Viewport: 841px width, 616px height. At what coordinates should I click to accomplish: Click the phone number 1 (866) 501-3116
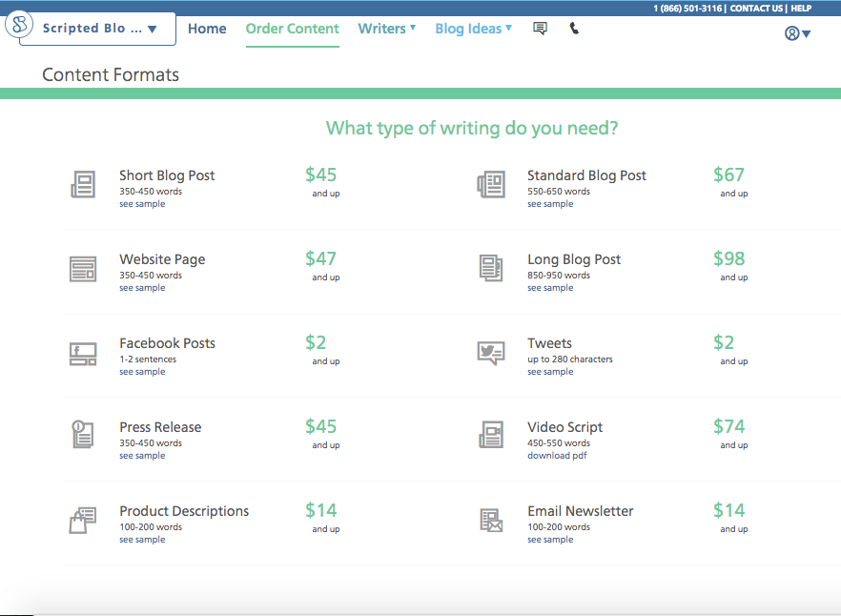(687, 8)
